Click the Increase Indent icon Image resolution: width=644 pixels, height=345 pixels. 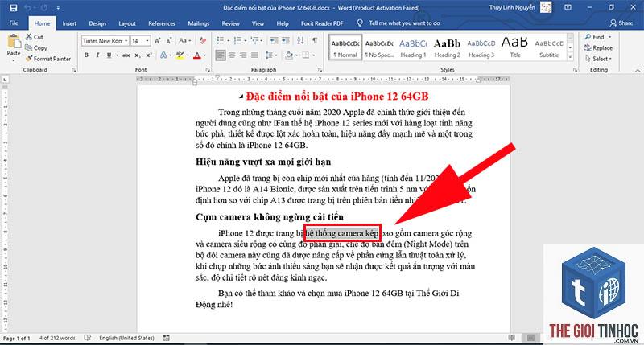click(286, 41)
